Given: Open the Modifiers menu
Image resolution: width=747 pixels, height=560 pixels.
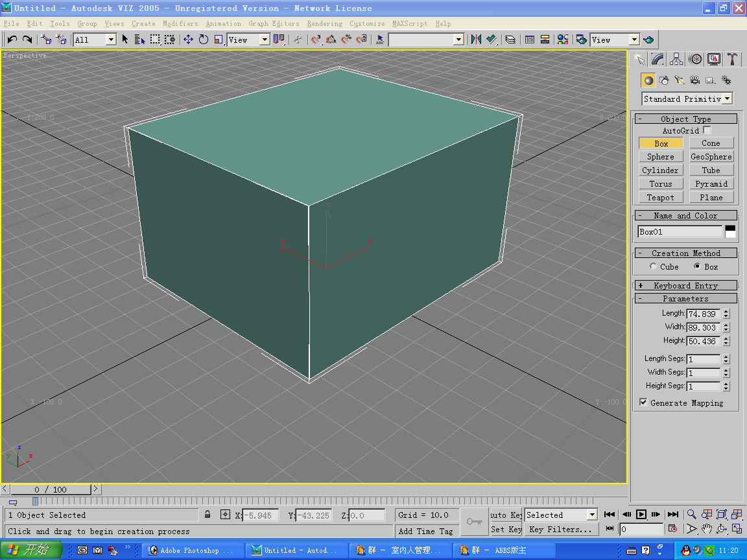Looking at the screenshot, I should click(x=180, y=23).
